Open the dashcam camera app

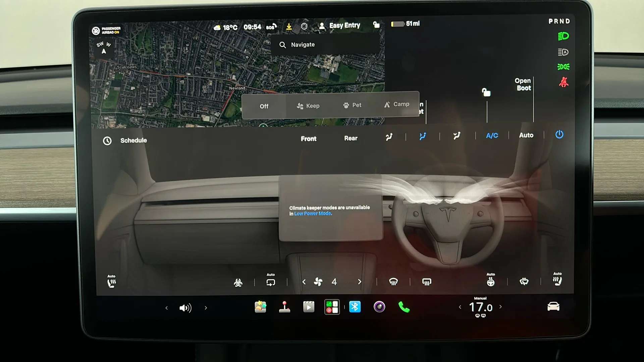coord(379,307)
